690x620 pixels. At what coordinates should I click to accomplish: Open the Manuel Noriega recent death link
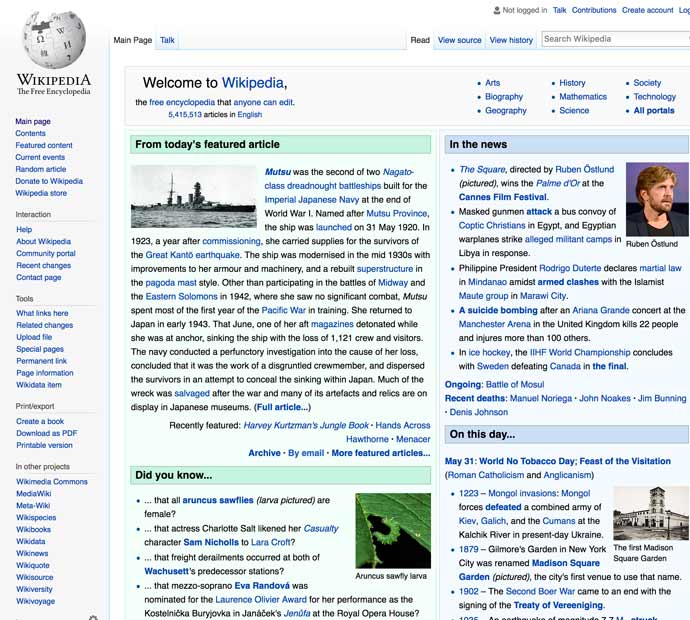click(541, 398)
